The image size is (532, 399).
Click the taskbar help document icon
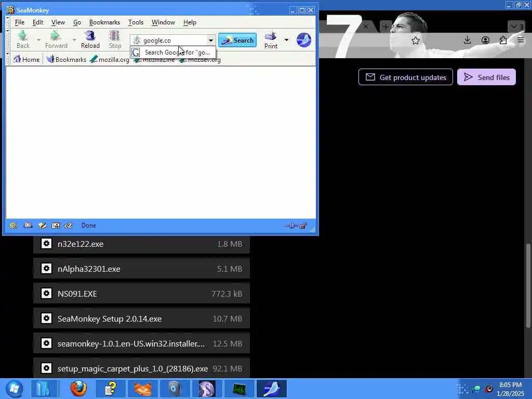pyautogui.click(x=111, y=389)
